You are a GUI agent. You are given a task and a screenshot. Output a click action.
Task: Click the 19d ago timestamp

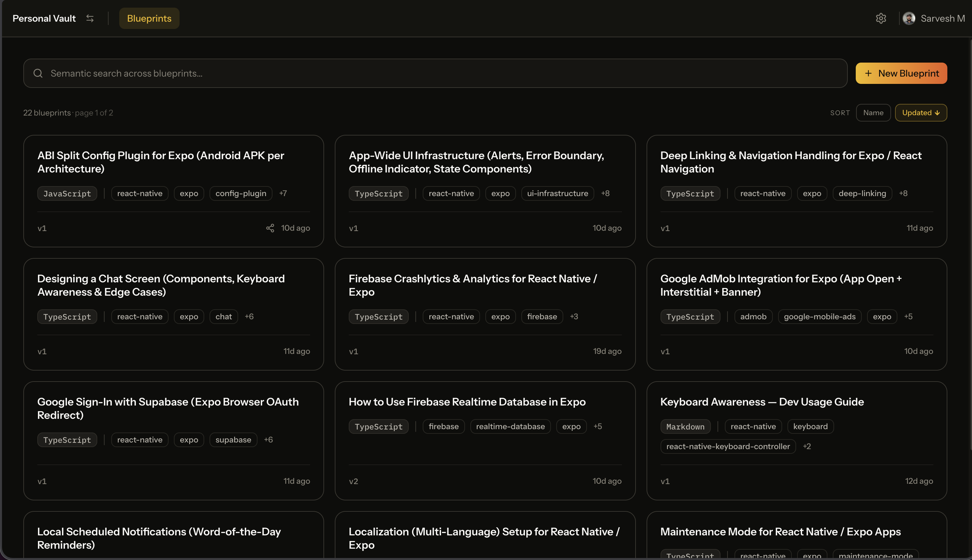point(607,351)
